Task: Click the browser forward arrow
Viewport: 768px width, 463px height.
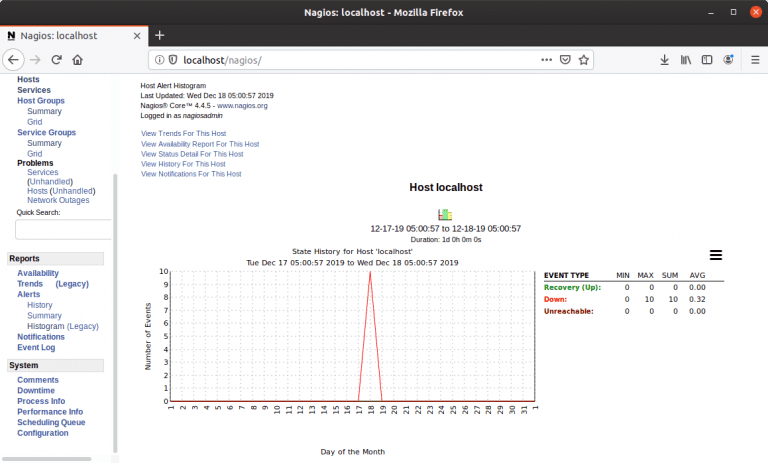Action: click(x=35, y=60)
